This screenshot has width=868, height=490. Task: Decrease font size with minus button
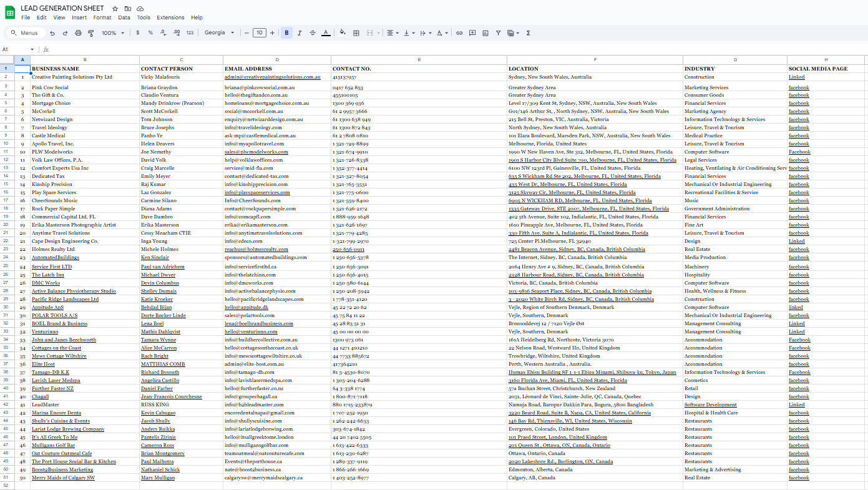(x=246, y=33)
